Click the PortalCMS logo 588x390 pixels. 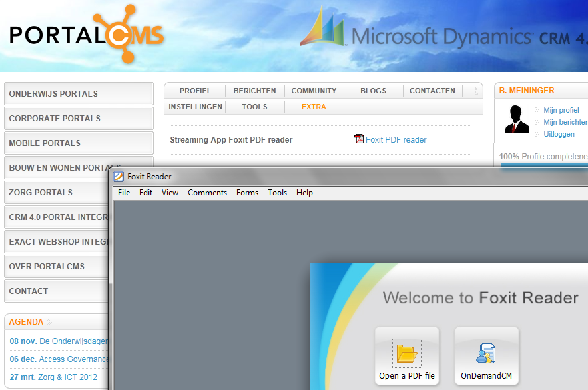pyautogui.click(x=87, y=34)
